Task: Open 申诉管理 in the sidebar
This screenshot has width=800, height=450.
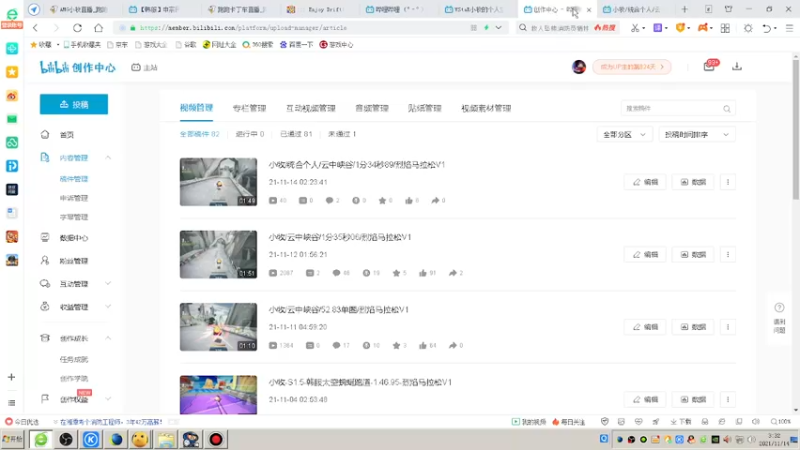Action: click(74, 198)
